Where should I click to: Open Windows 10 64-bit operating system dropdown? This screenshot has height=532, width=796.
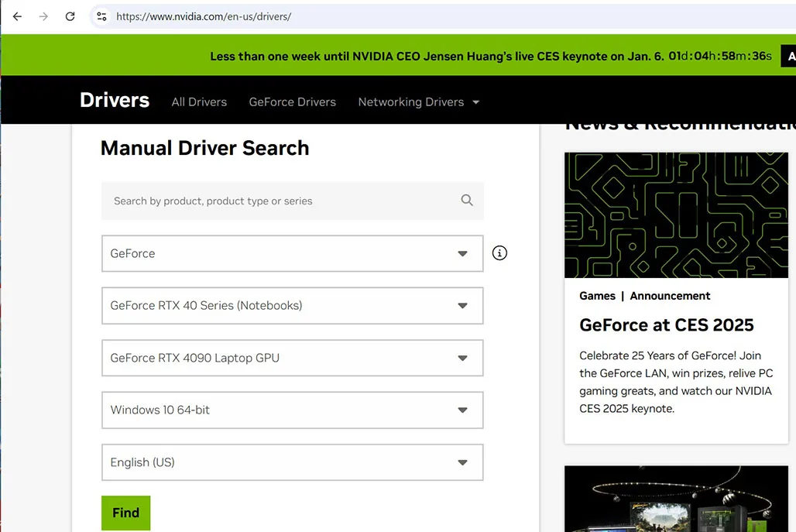click(x=293, y=410)
